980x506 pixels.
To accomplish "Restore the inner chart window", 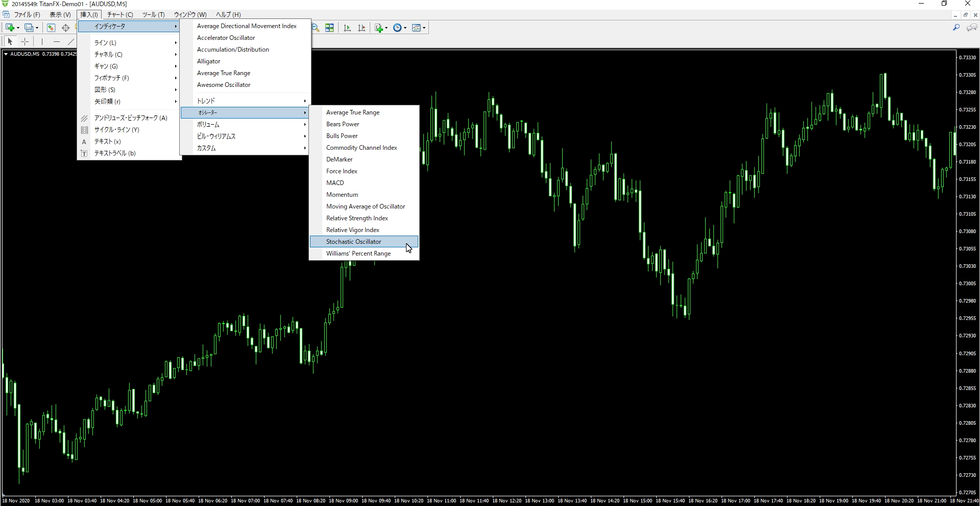I will pos(965,15).
